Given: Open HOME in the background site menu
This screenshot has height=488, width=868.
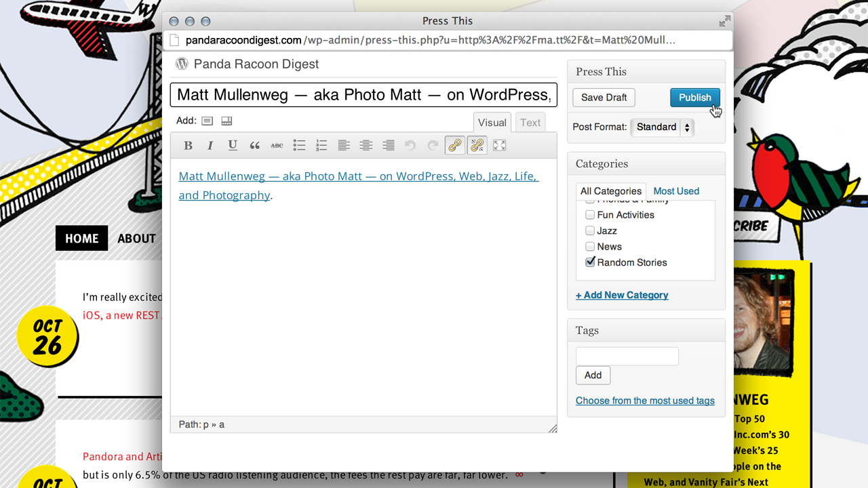Looking at the screenshot, I should (81, 238).
